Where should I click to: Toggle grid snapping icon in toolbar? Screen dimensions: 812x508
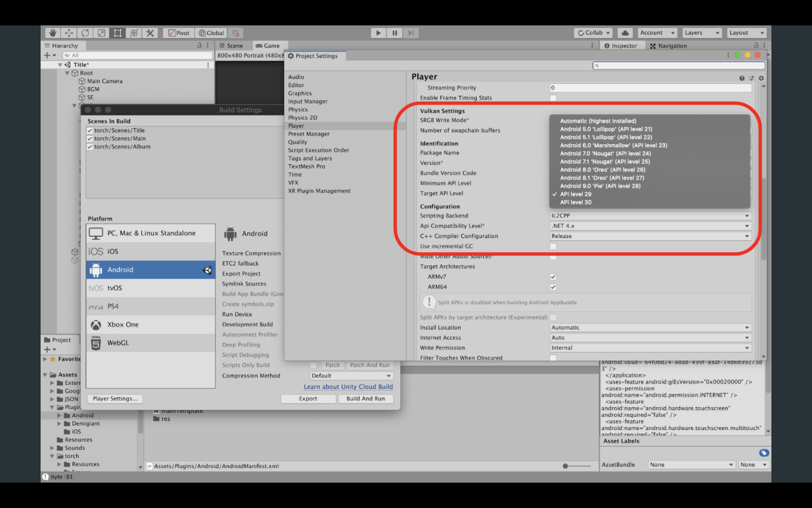(x=236, y=33)
